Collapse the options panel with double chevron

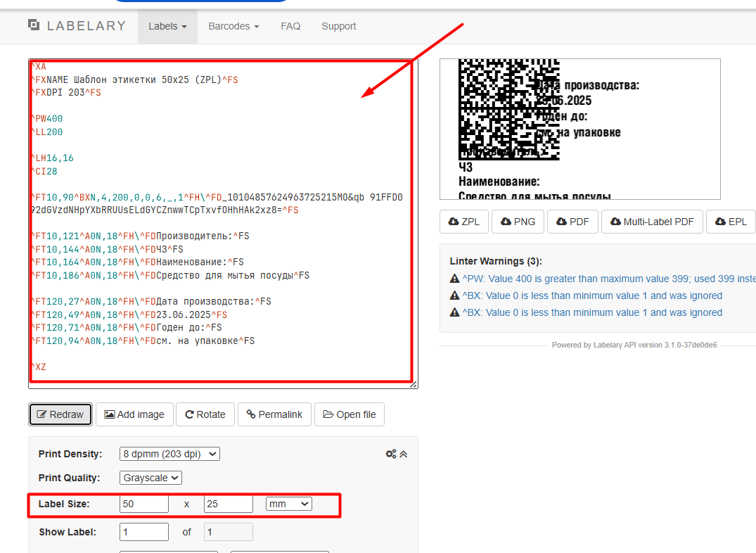point(404,454)
